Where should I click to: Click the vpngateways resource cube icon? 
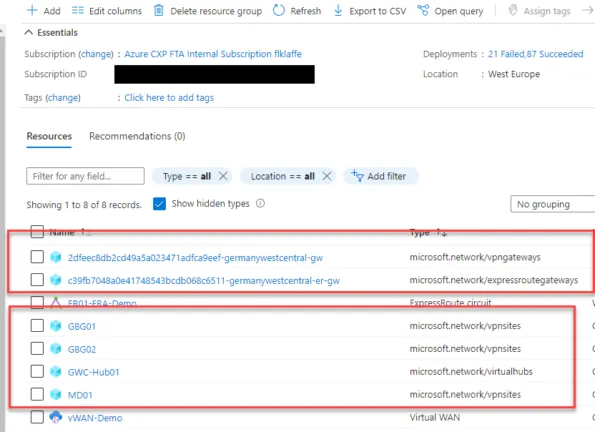(x=56, y=257)
